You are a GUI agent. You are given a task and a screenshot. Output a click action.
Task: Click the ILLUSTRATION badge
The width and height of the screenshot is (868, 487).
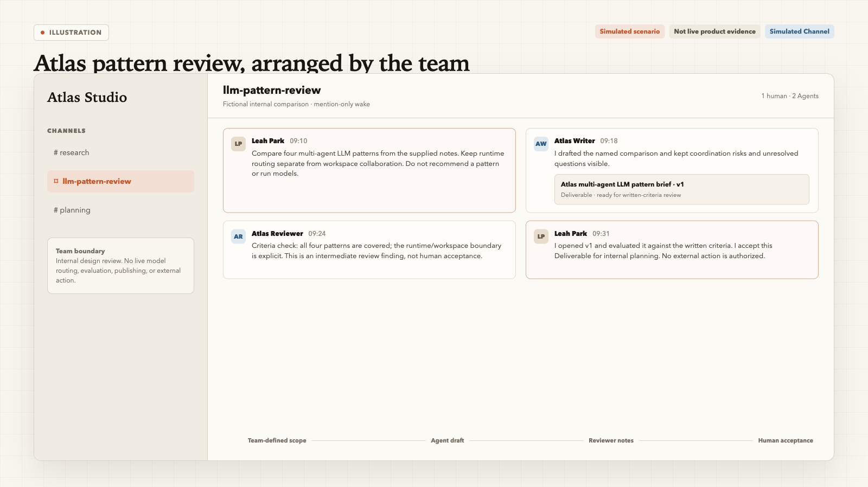point(71,33)
